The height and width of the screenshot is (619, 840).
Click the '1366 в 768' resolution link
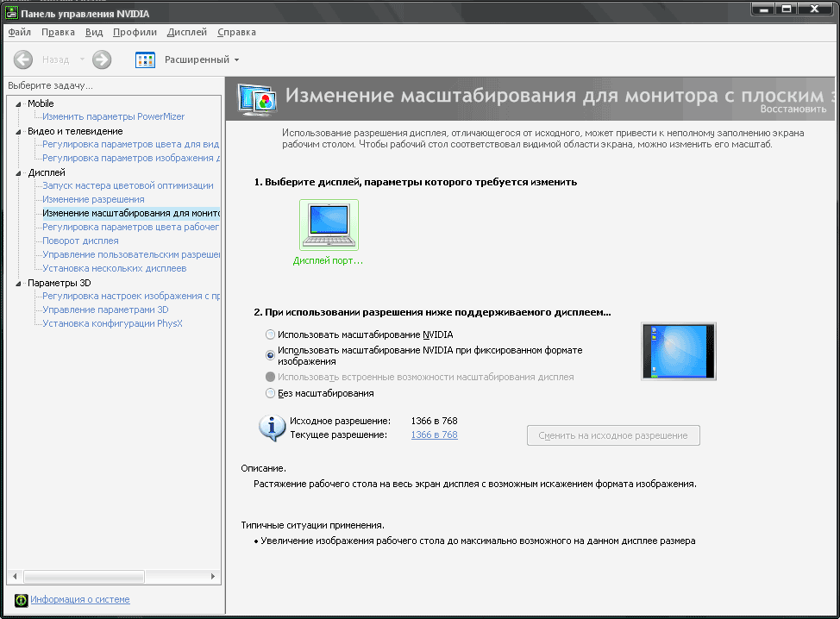point(434,435)
